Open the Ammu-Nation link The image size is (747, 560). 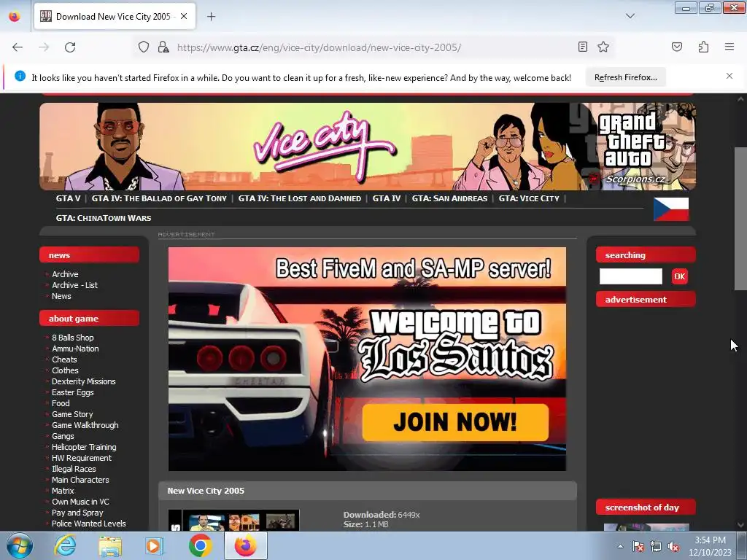(75, 349)
